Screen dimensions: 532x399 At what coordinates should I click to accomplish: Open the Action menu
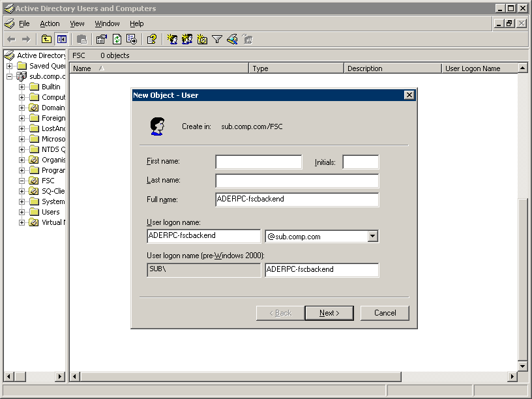(50, 23)
